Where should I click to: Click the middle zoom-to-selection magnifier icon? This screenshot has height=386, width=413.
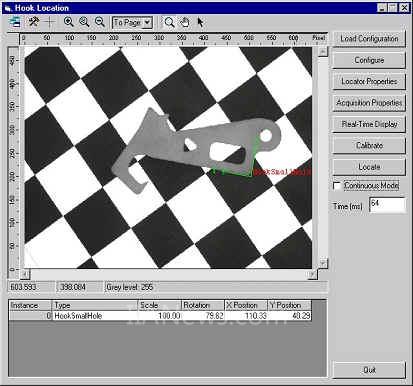[x=84, y=22]
